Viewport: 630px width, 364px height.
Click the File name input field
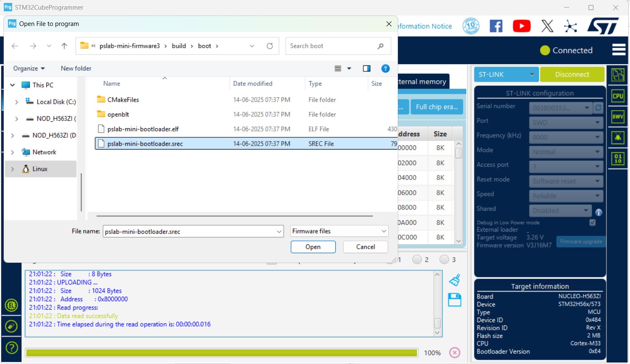tap(193, 231)
